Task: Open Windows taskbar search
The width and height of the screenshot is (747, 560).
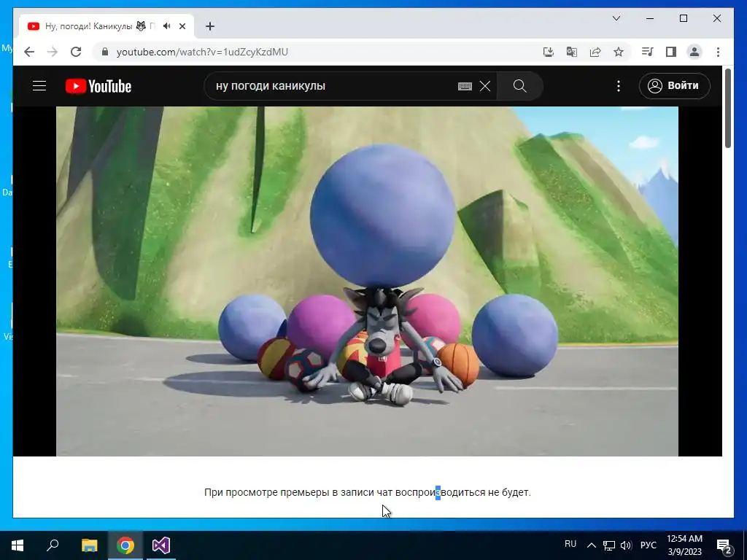Action: (53, 545)
